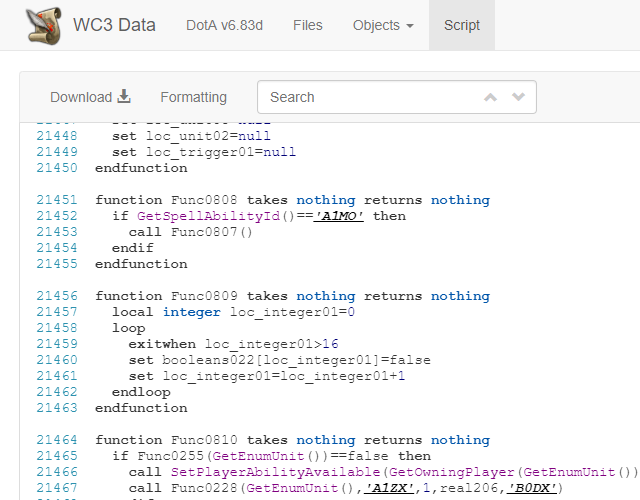Select line number 21456

click(x=57, y=296)
